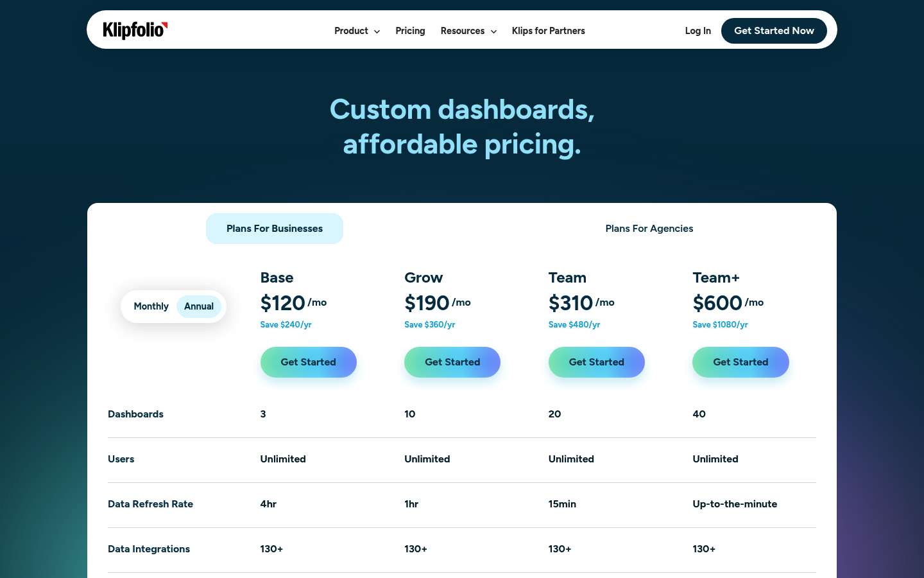Click the Grow plan heading
This screenshot has height=578, width=924.
click(424, 278)
